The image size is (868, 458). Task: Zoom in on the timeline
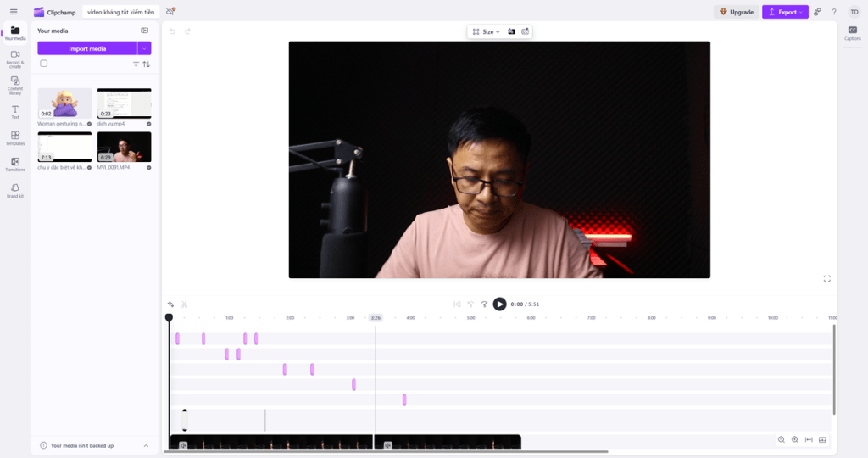tap(794, 439)
